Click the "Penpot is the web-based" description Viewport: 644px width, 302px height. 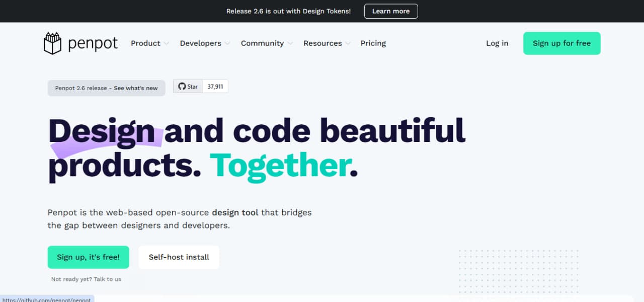(180, 219)
